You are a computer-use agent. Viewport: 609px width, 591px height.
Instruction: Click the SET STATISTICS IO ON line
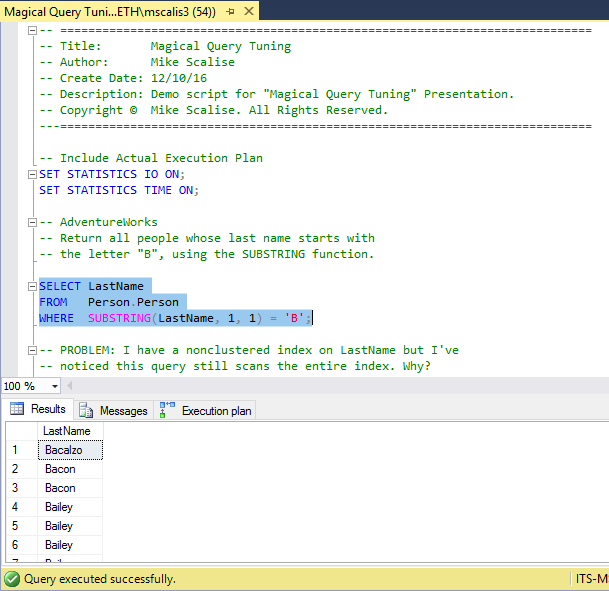point(112,174)
